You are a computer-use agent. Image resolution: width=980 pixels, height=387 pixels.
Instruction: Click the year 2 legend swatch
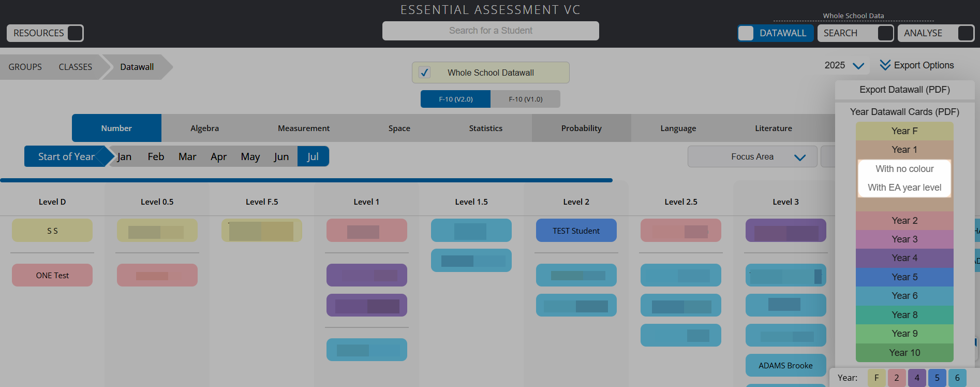pyautogui.click(x=897, y=378)
